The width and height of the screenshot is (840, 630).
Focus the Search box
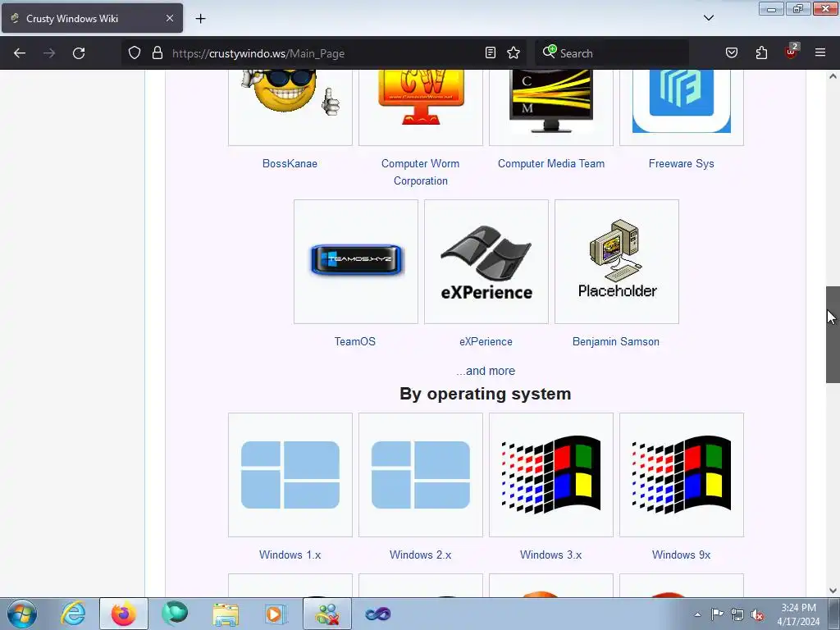pyautogui.click(x=612, y=53)
